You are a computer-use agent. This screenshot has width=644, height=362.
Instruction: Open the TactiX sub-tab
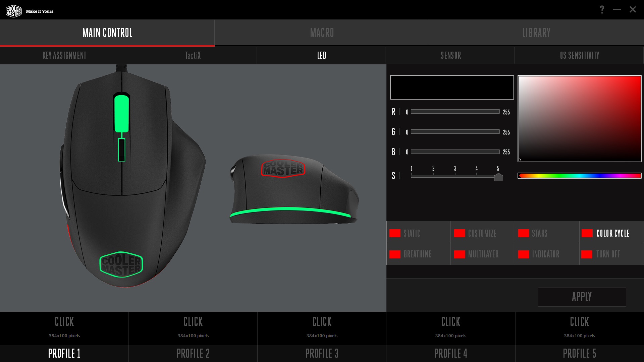click(193, 55)
